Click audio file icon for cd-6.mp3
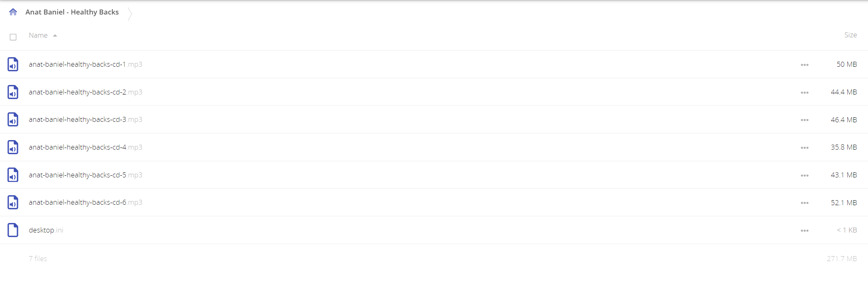Screen dimensions: 868x298 click(x=13, y=202)
